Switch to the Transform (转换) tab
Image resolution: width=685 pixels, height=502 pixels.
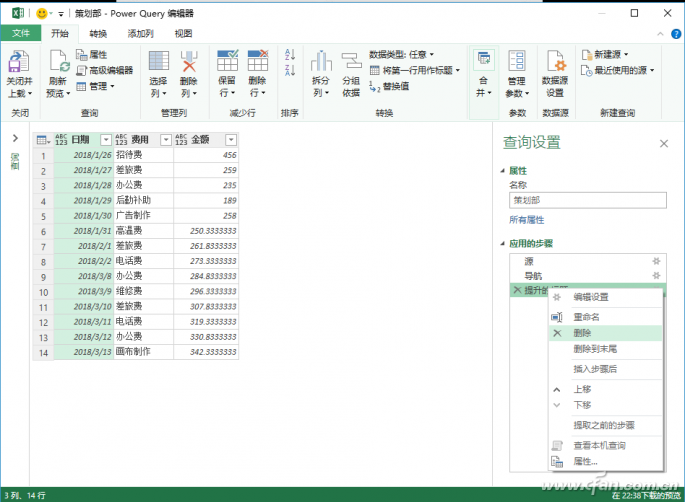(x=98, y=34)
